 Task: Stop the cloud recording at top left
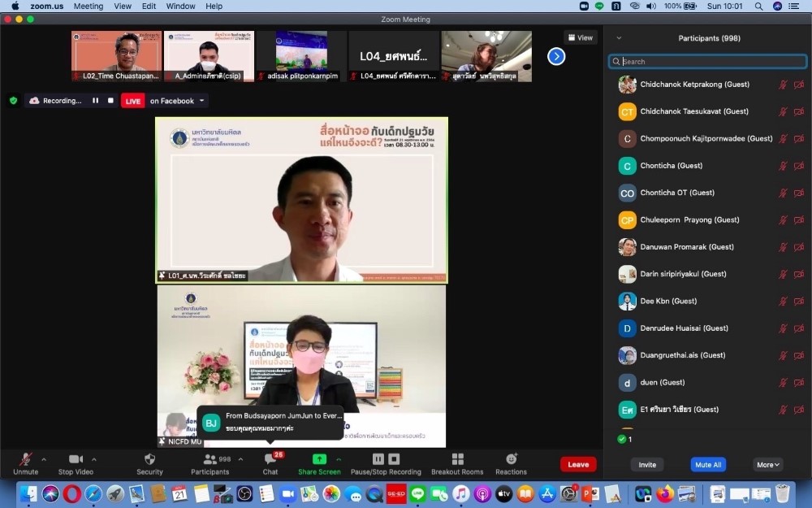[x=110, y=101]
